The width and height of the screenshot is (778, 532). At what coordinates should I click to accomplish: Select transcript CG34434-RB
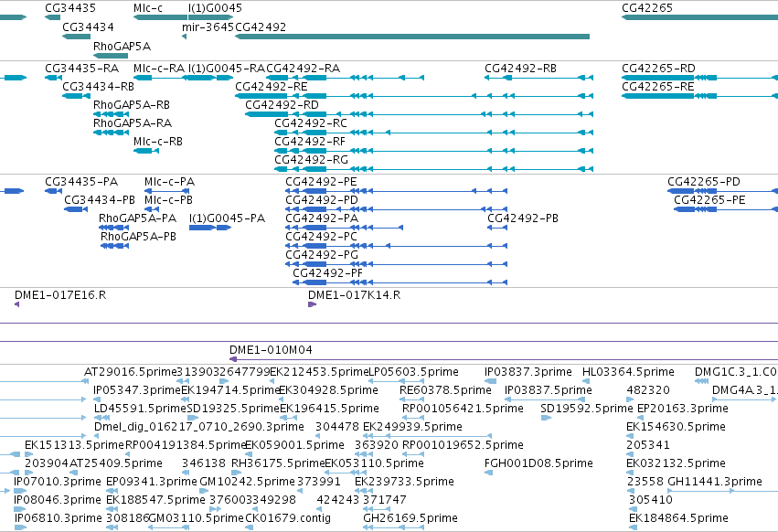click(98, 86)
